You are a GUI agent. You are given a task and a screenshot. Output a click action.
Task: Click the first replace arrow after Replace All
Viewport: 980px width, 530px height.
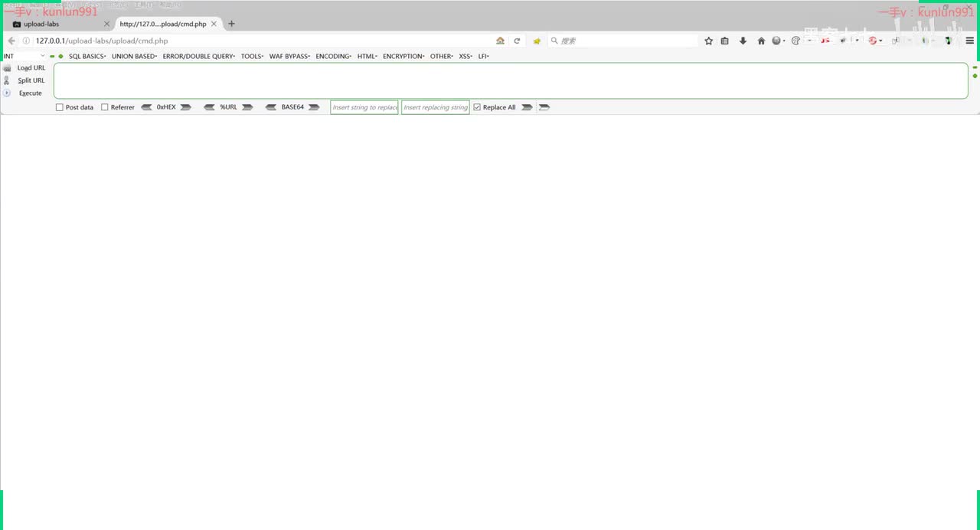pyautogui.click(x=527, y=107)
